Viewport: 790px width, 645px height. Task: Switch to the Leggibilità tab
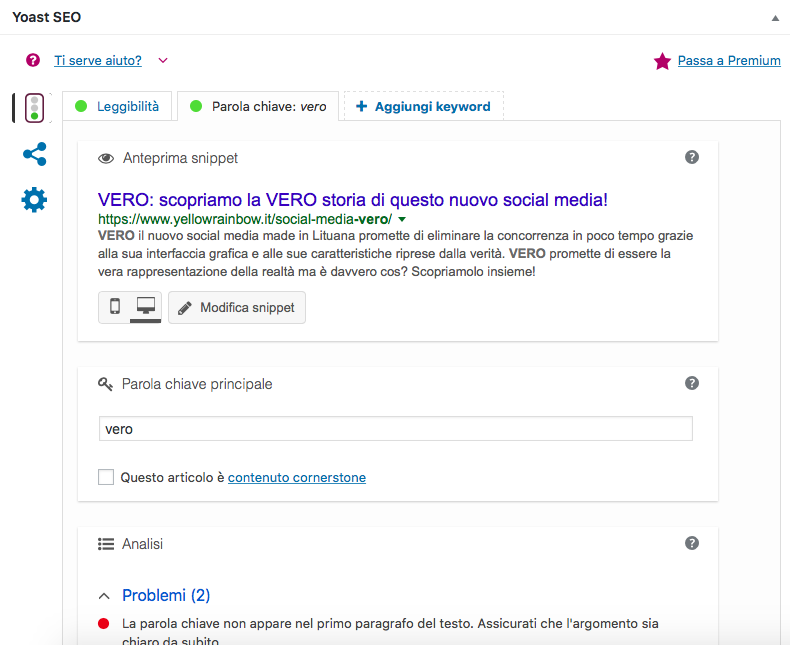pos(118,106)
